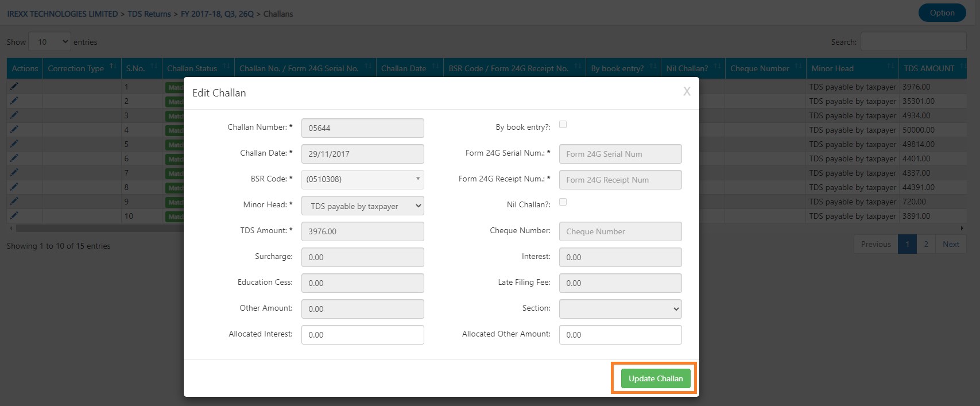Sort by Challan Status column
The image size is (980, 406).
pos(198,68)
